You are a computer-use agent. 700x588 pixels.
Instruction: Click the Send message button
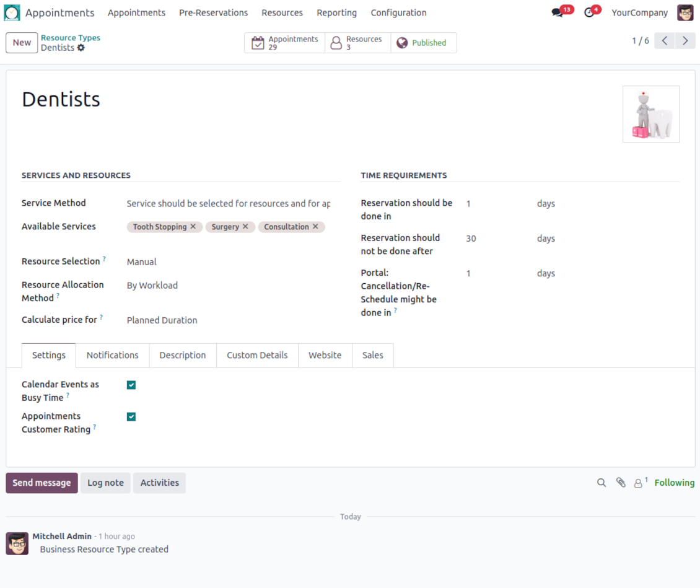click(x=42, y=483)
